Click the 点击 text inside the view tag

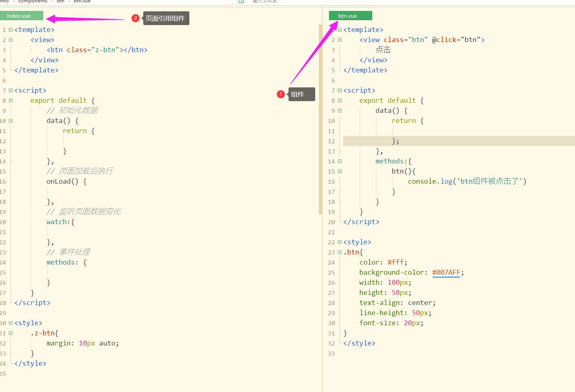[383, 50]
